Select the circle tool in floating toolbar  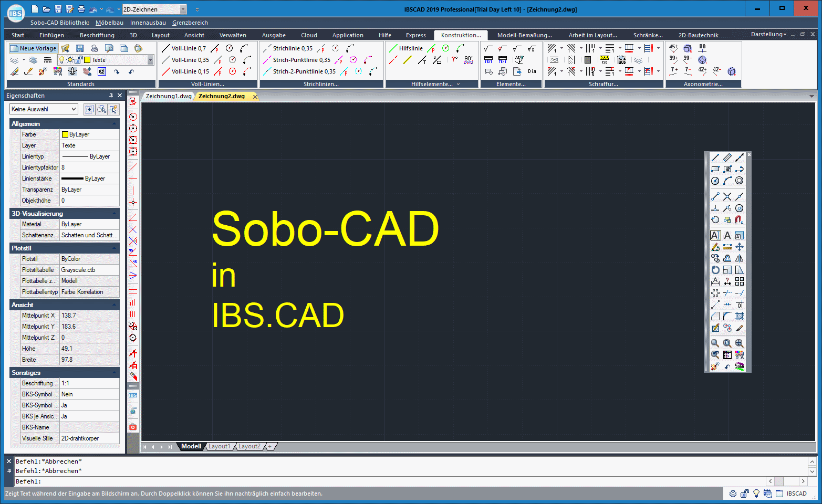click(715, 181)
